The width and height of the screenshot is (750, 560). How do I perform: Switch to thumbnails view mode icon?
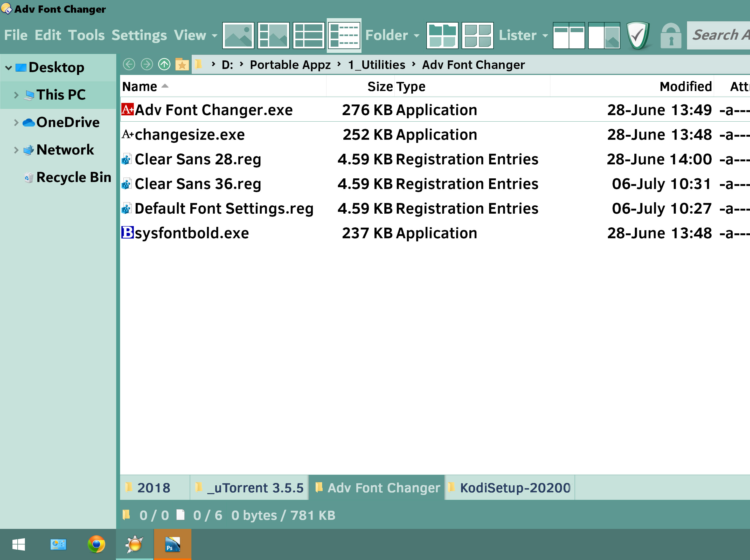click(x=238, y=35)
